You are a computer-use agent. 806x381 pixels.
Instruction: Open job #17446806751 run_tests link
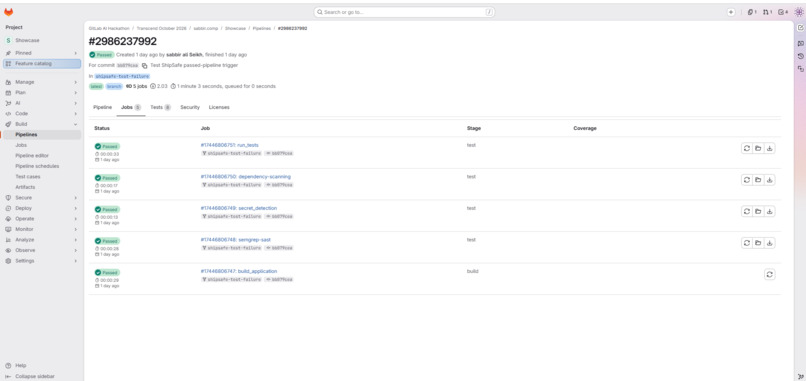(229, 145)
